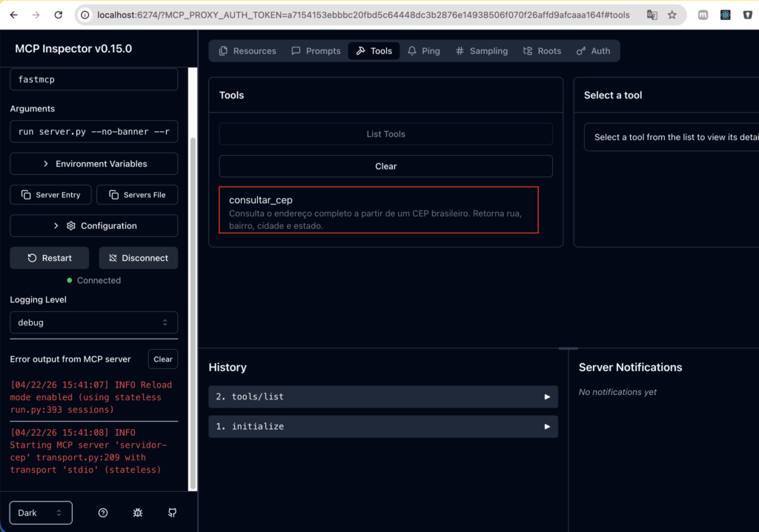Expand the tools/list history entry
The height and width of the screenshot is (532, 759).
coord(382,397)
